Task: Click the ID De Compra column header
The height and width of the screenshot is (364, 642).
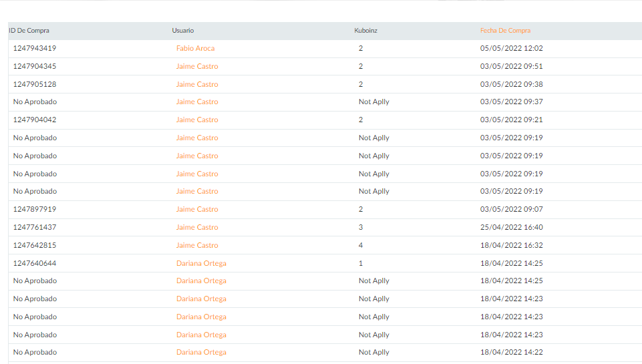Action: 29,31
